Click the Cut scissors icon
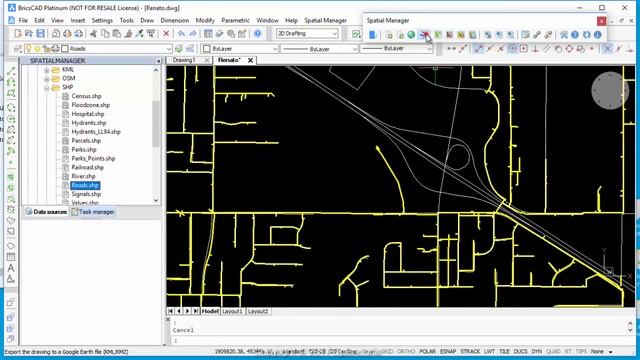This screenshot has height=360, width=640. click(93, 33)
